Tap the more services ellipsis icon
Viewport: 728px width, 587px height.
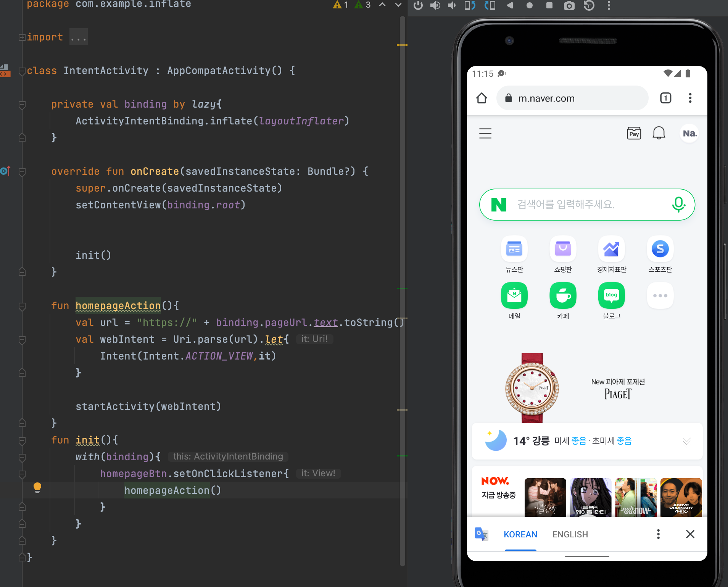660,295
